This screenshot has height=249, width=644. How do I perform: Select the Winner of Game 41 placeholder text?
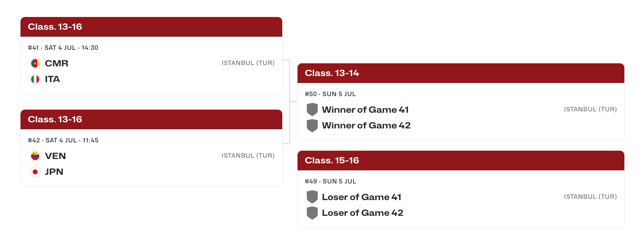(x=365, y=110)
